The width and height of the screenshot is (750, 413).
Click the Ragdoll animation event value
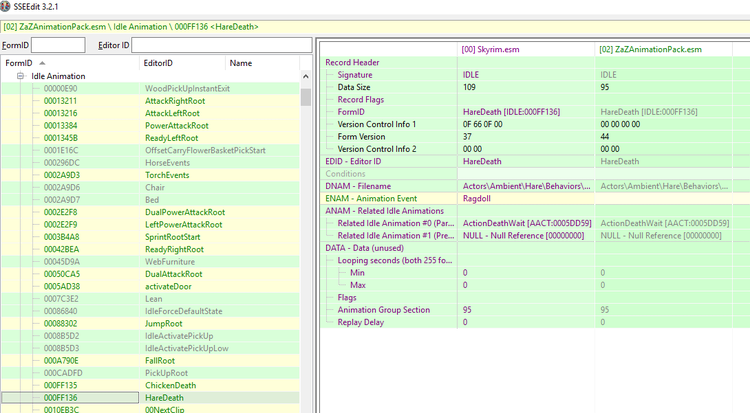tap(476, 199)
